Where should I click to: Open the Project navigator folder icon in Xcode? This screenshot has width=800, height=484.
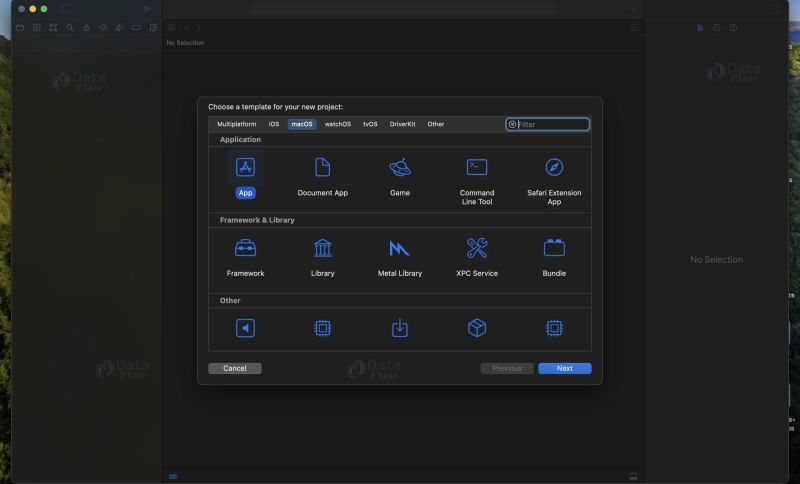click(20, 28)
